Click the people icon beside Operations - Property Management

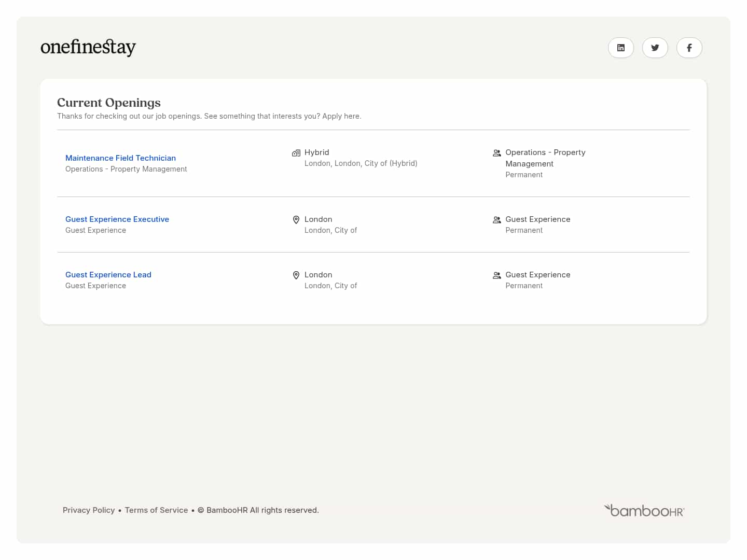click(497, 153)
